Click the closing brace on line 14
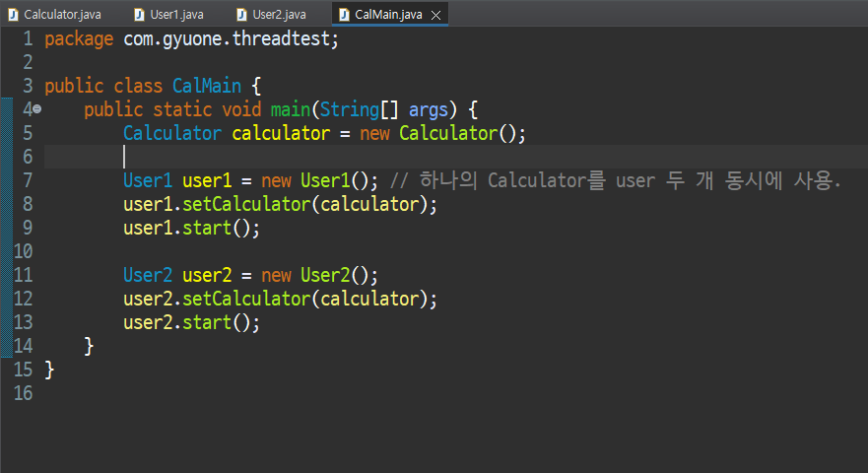The width and height of the screenshot is (868, 473). [89, 346]
